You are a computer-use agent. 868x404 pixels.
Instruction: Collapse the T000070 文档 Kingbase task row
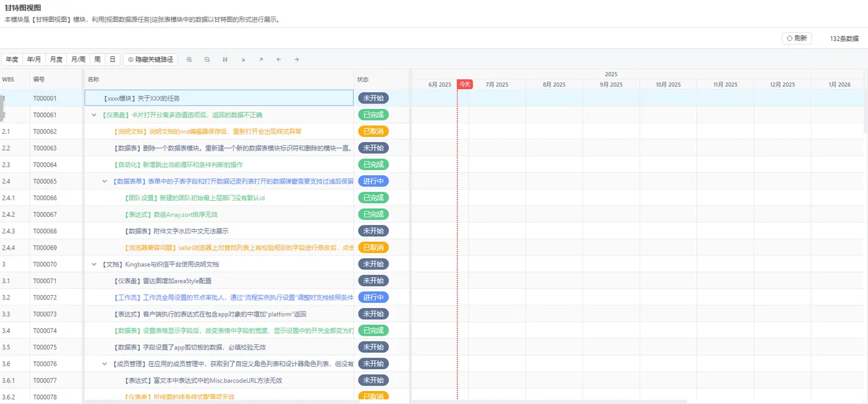click(94, 264)
